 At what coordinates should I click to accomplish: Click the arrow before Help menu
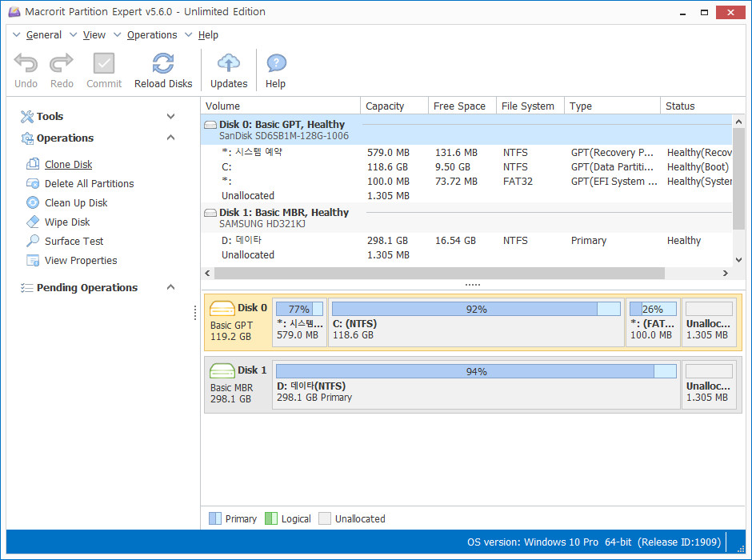tap(189, 34)
